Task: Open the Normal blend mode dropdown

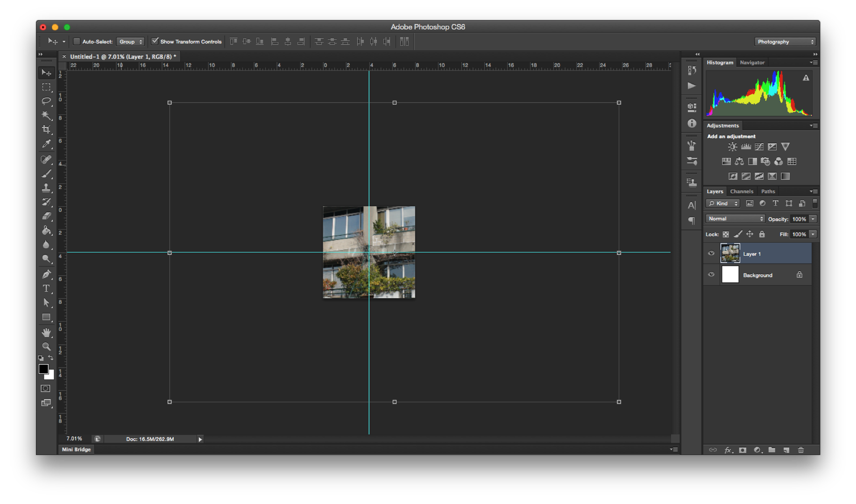Action: pos(735,219)
